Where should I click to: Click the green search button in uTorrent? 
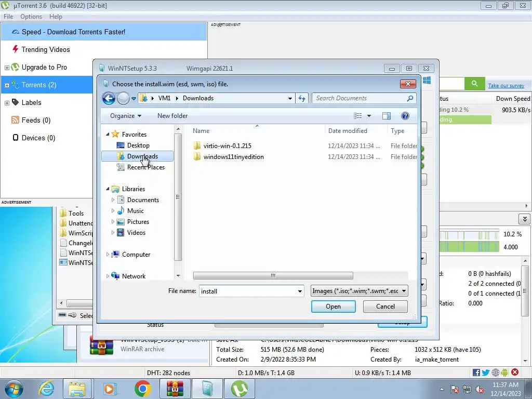(474, 84)
